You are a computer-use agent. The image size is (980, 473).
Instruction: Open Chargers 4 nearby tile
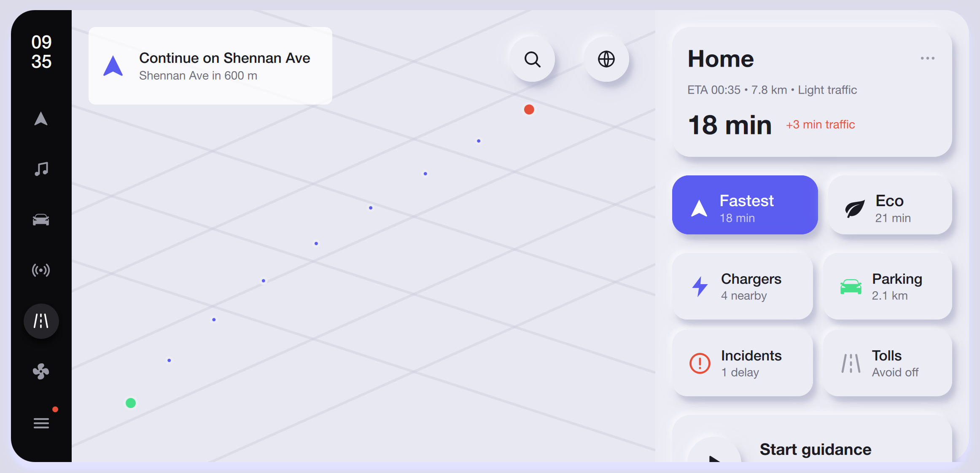click(743, 286)
